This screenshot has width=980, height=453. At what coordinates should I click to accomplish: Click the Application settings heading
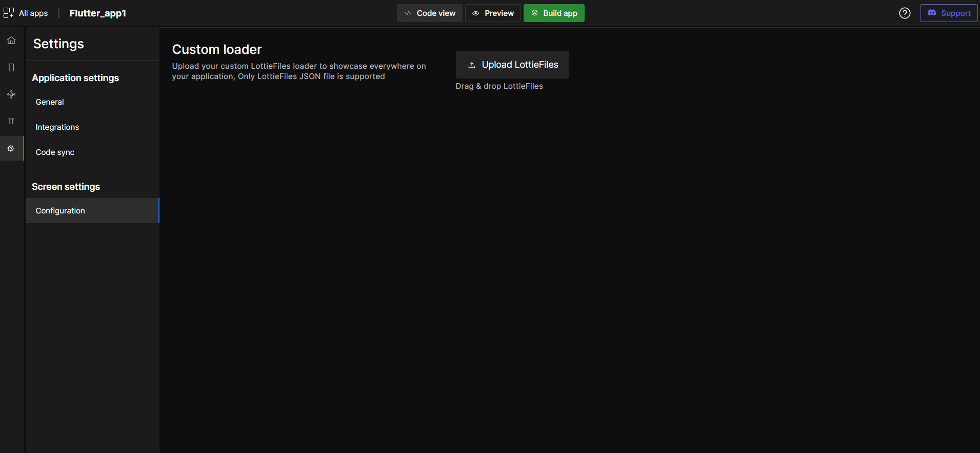coord(75,78)
